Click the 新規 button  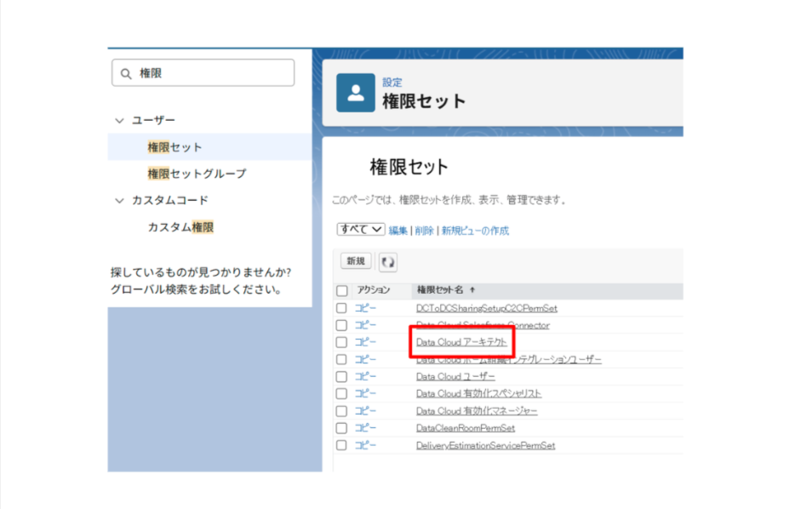356,261
